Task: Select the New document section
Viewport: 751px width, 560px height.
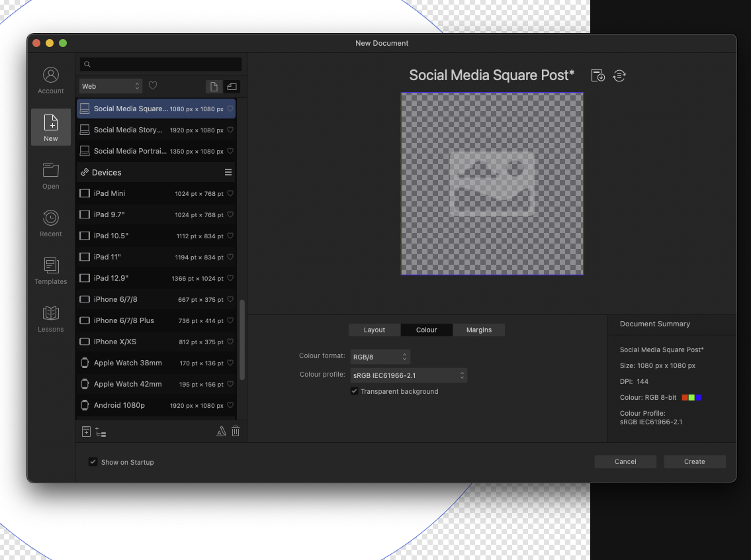Action: (x=51, y=128)
